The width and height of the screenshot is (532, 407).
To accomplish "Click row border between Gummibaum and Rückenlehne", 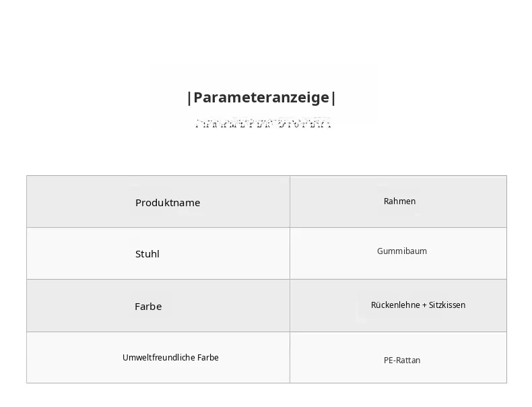I will (398, 280).
